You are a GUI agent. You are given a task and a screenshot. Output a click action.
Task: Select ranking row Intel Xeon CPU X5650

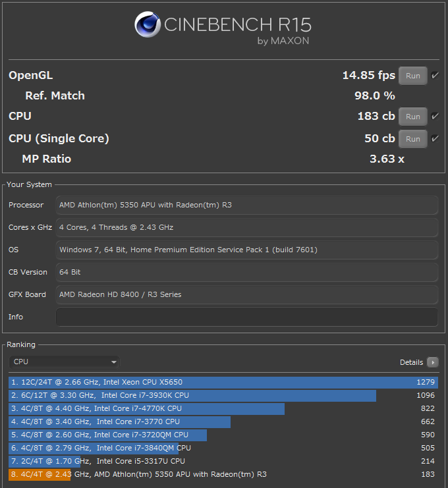pos(223,382)
